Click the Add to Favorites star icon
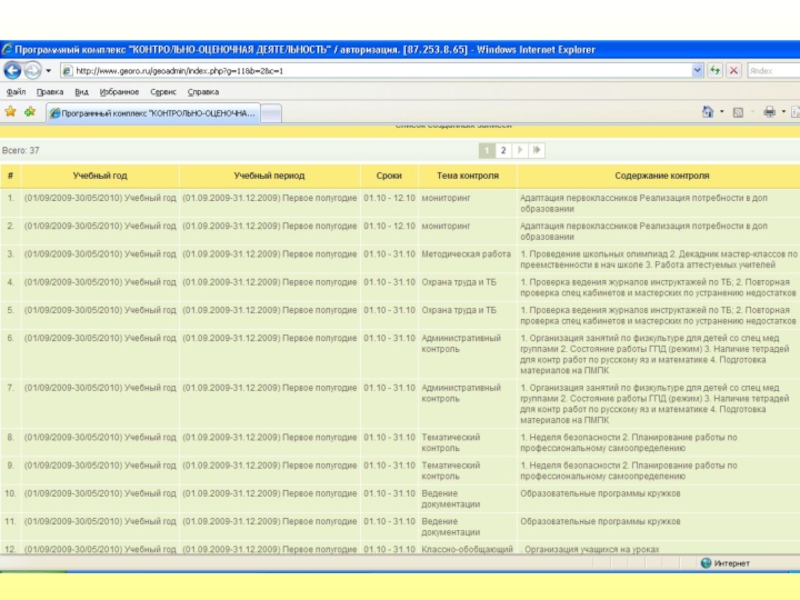 click(x=30, y=111)
